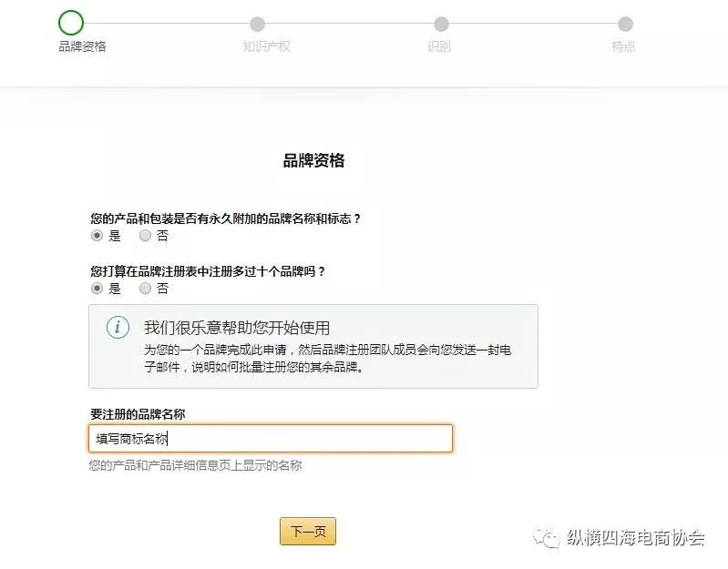Click the WeChat logo in watermark
The height and width of the screenshot is (569, 728).
point(547,538)
